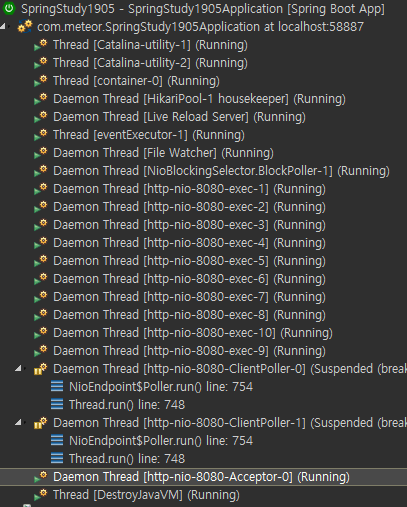The height and width of the screenshot is (507, 407).
Task: Select Thread [Catalina-utility-2] (Running)
Action: [150, 63]
